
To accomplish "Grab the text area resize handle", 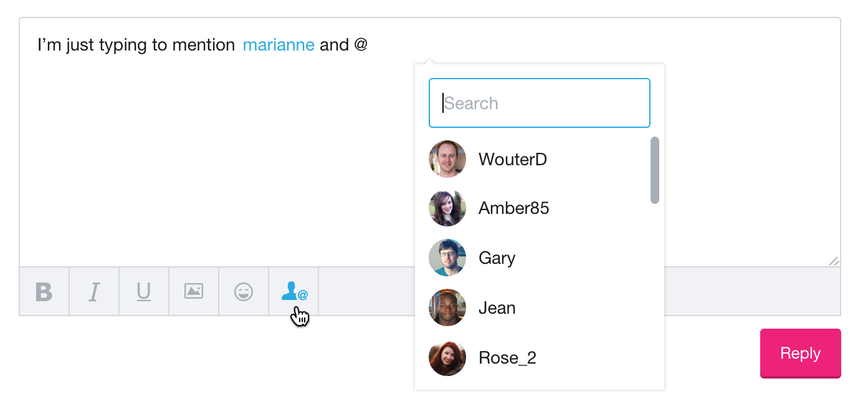I will coord(834,261).
